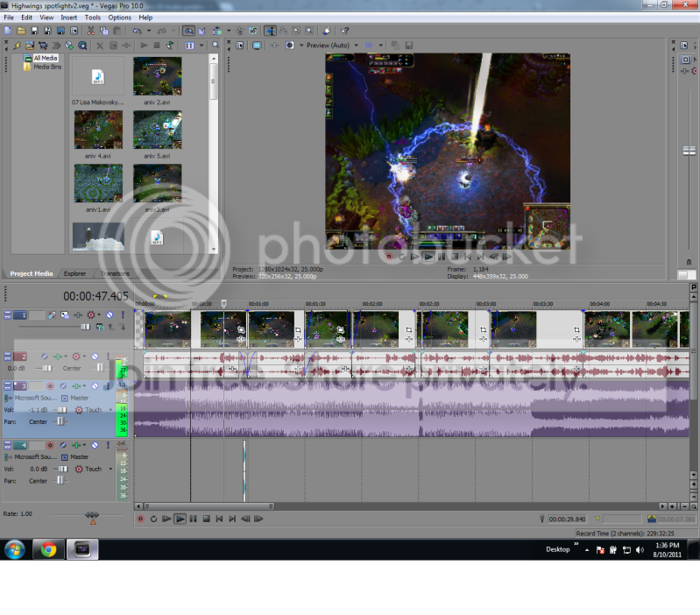Mute audio track 4
Viewport: 700px width, 615px height.
(x=95, y=445)
